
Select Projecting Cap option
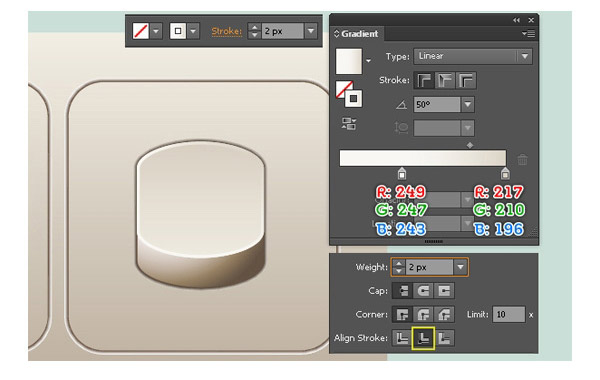click(444, 291)
